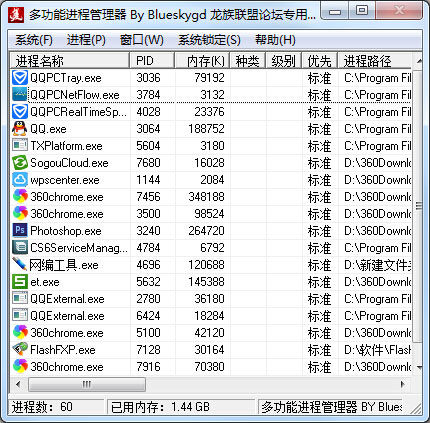430x423 pixels.
Task: Click path D:\新建文件 for 网编工具
Action: [x=377, y=265]
